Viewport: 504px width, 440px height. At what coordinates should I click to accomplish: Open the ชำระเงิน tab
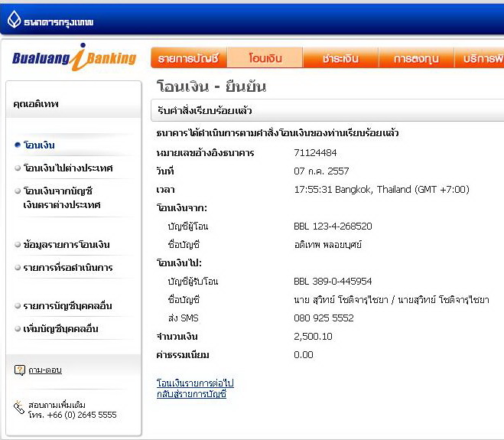(x=340, y=58)
